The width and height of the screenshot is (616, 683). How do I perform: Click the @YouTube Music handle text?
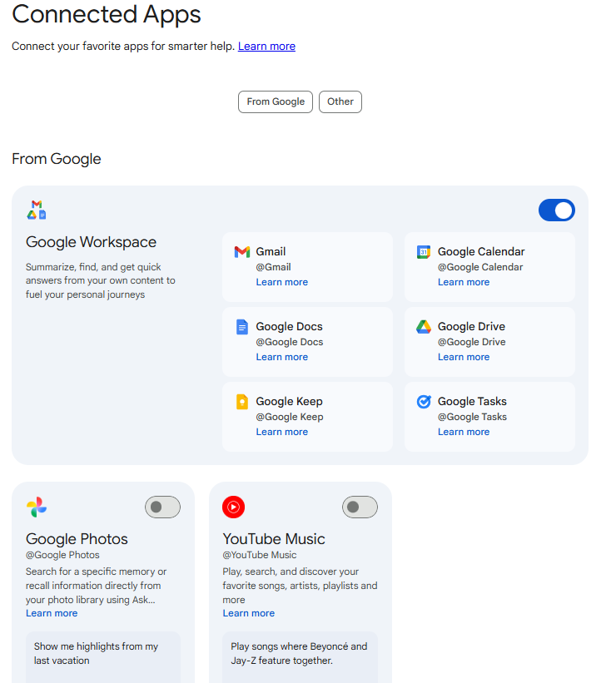(x=260, y=555)
